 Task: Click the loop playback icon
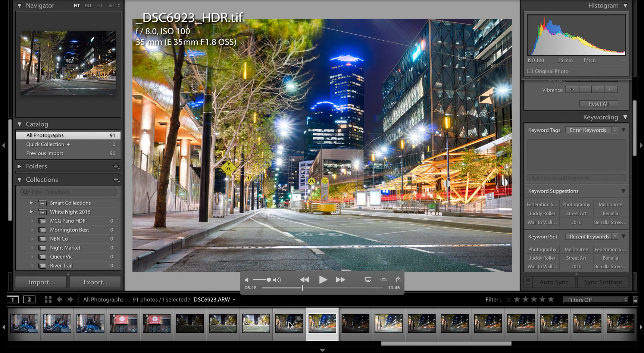[x=384, y=279]
